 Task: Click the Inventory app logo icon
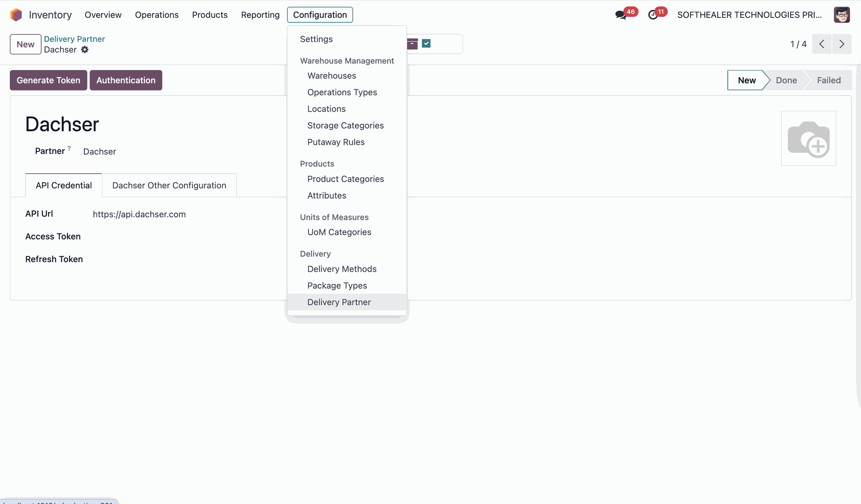pyautogui.click(x=16, y=15)
